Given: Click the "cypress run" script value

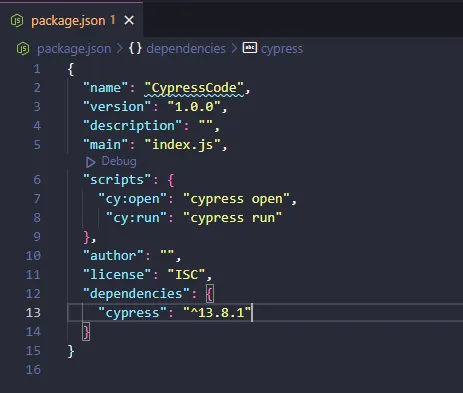Looking at the screenshot, I should (232, 218).
